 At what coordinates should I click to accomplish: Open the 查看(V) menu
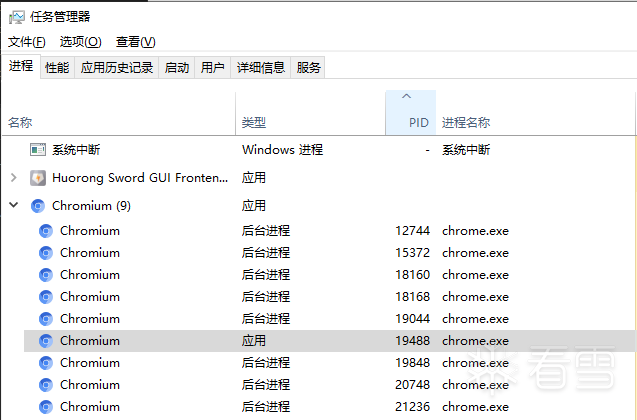pos(136,42)
